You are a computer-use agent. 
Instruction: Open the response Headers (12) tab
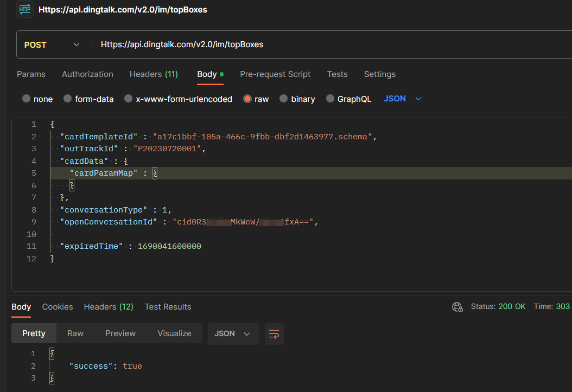click(109, 307)
